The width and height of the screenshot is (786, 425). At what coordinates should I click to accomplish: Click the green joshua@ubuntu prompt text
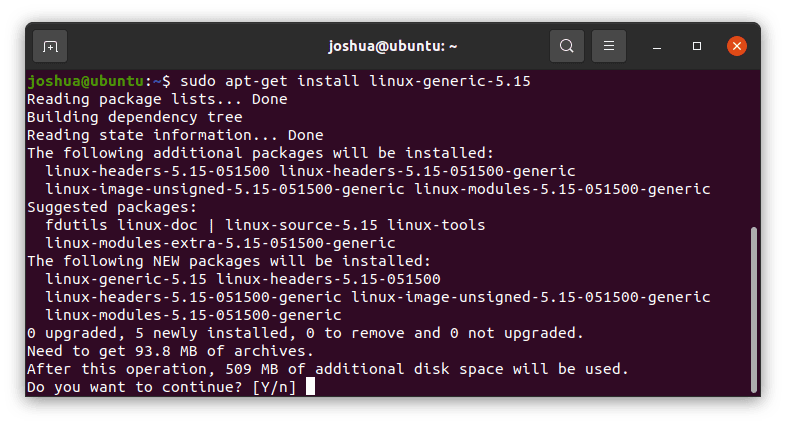click(x=86, y=81)
